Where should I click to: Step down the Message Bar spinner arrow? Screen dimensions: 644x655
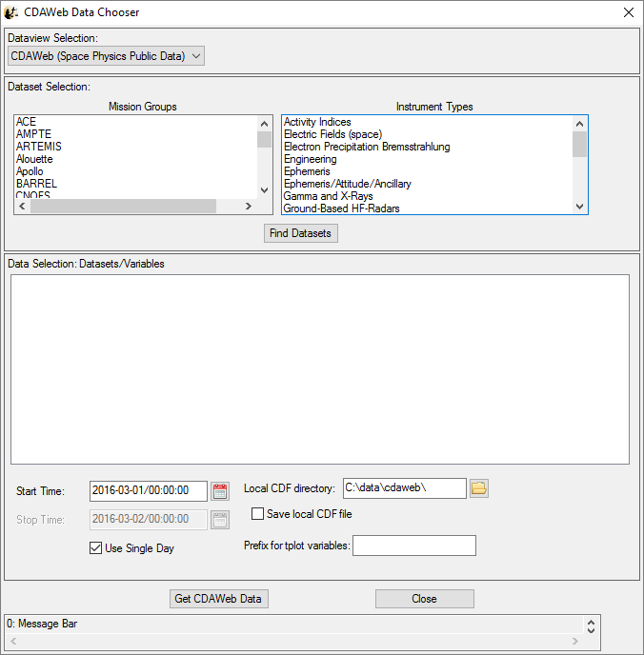point(591,631)
